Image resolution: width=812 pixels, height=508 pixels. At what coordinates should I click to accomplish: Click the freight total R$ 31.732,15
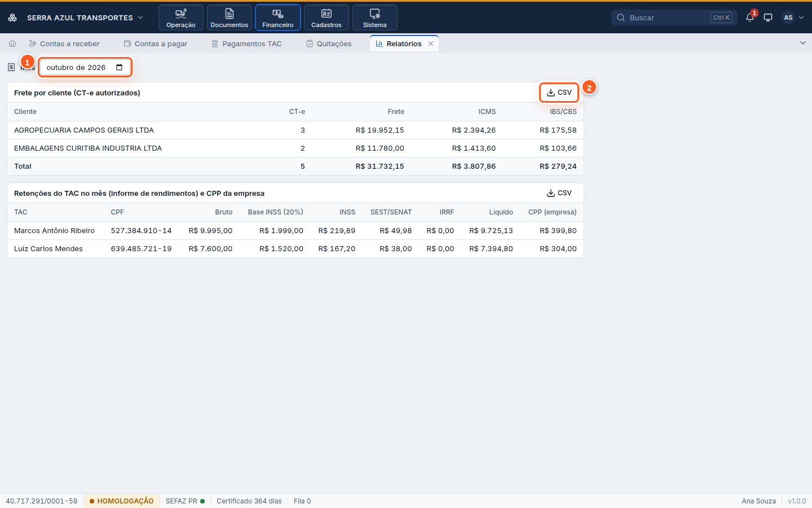pyautogui.click(x=380, y=166)
